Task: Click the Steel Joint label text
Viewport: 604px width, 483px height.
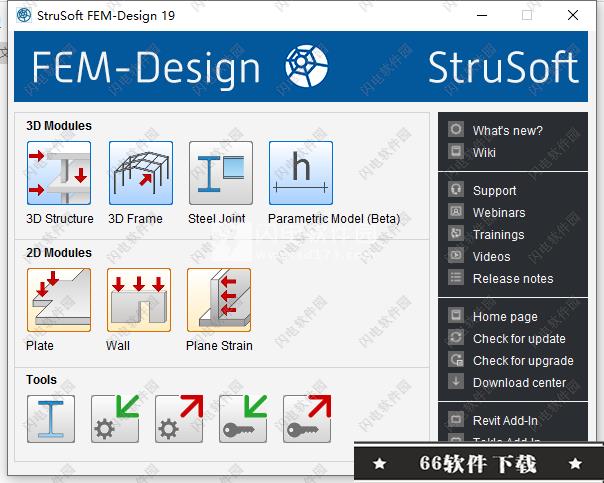Action: coord(216,219)
